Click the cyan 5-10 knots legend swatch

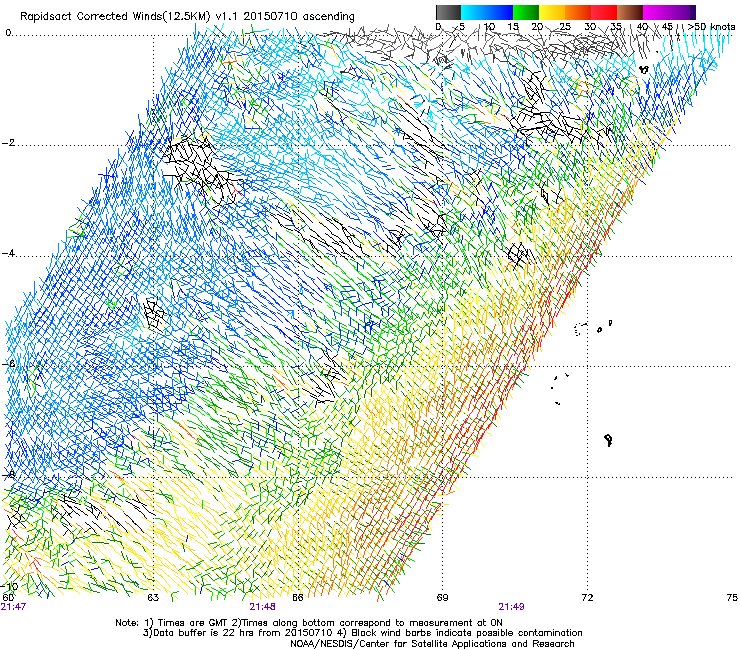click(x=474, y=12)
